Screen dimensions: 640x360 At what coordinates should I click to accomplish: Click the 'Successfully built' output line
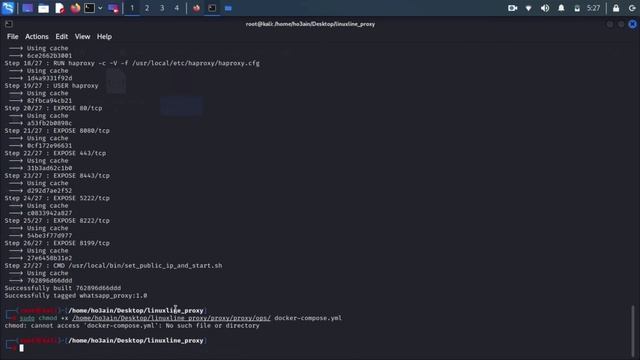(x=63, y=288)
